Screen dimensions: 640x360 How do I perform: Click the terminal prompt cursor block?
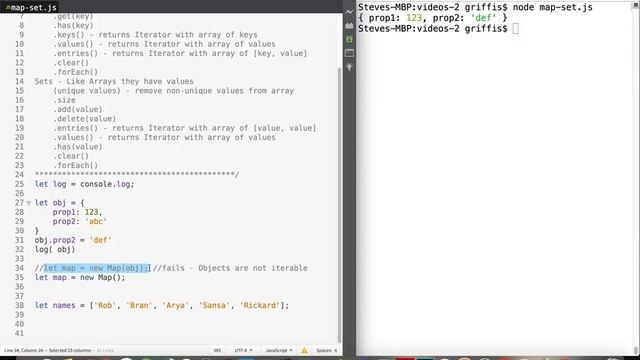(516, 28)
